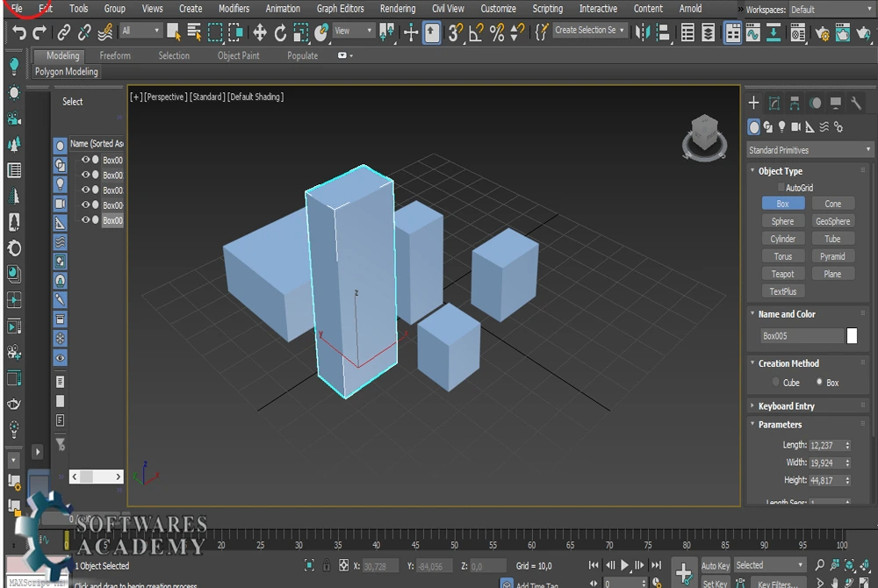
Task: Choose the Select and Scale tool
Action: coord(300,32)
